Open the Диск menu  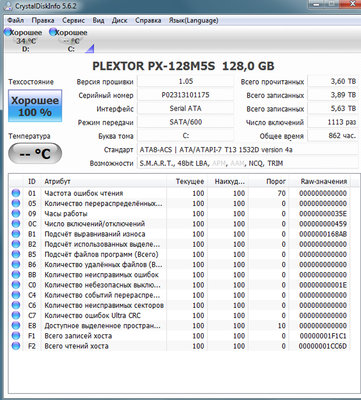point(119,20)
